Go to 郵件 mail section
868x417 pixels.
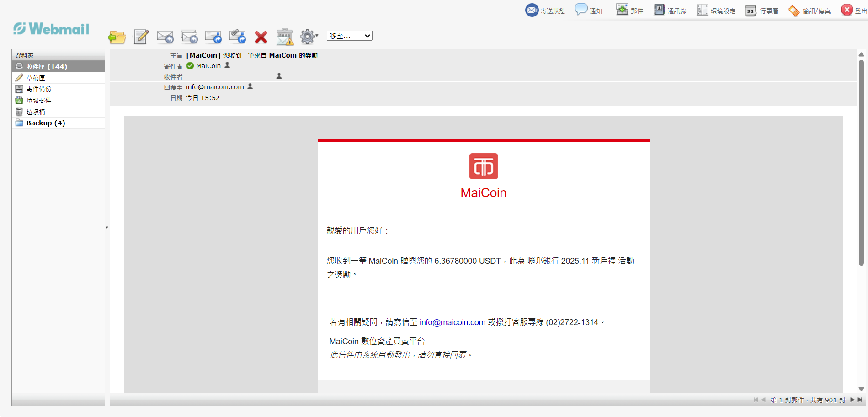[x=629, y=10]
